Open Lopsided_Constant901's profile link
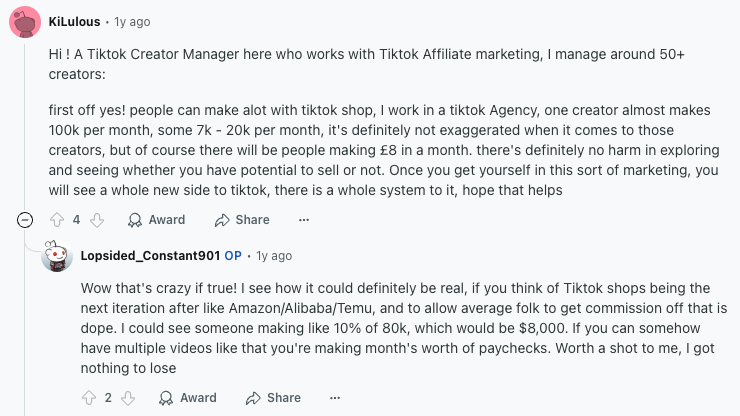This screenshot has width=740, height=416. tap(150, 255)
